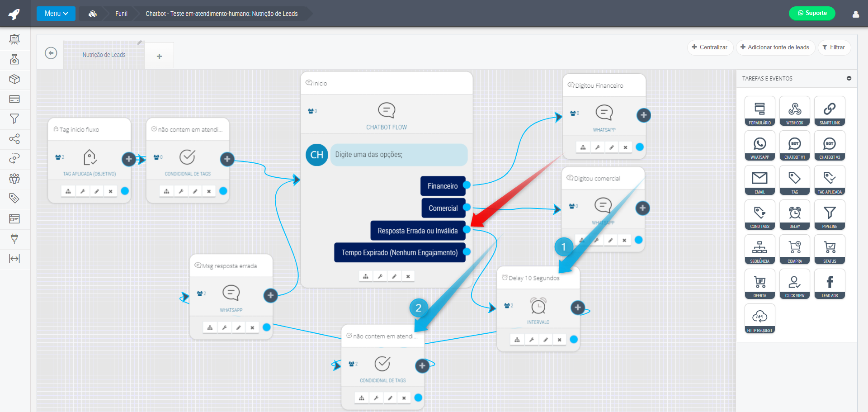Click the Centralizar button
Image resolution: width=868 pixels, height=412 pixels.
pyautogui.click(x=709, y=47)
